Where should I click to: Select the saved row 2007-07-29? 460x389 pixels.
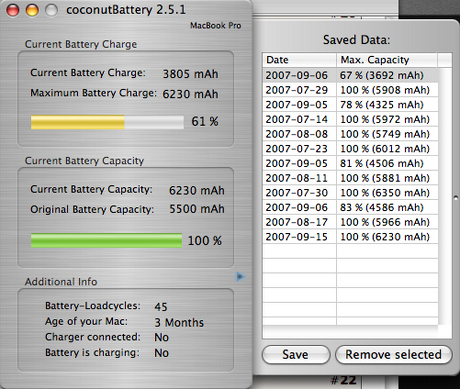(350, 90)
